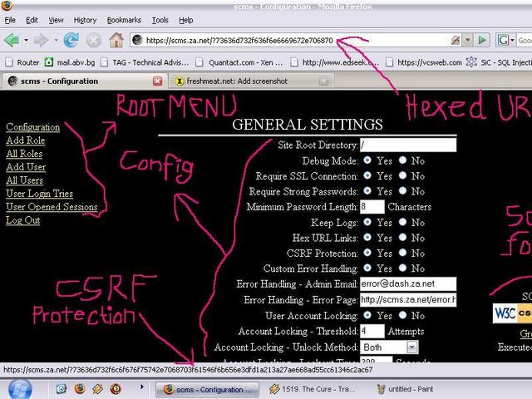532x399 pixels.
Task: Click the Reload page icon
Action: coord(71,39)
